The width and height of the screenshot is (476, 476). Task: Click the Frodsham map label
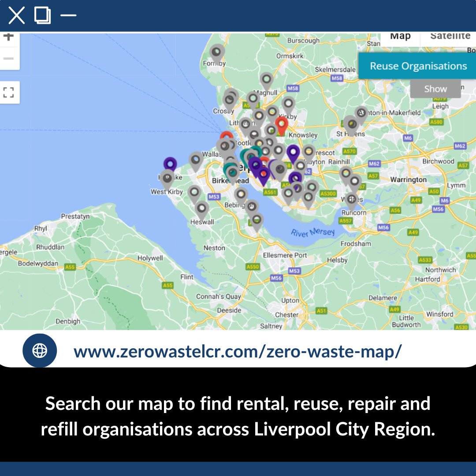(x=356, y=243)
